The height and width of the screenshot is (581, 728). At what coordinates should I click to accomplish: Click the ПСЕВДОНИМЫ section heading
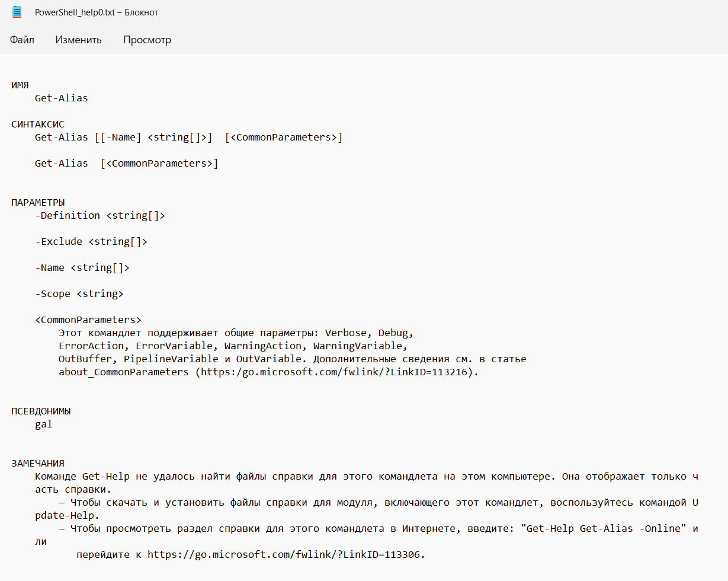41,411
